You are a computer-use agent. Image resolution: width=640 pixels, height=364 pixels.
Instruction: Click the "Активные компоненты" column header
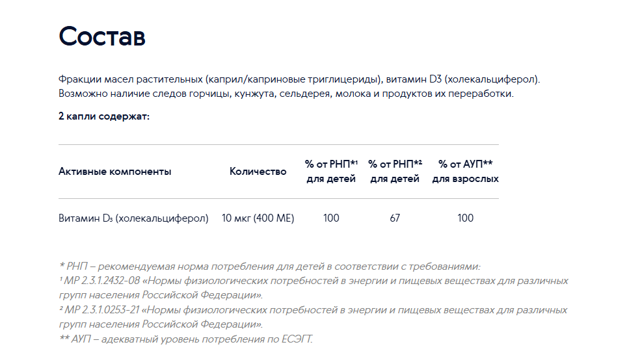(x=114, y=172)
